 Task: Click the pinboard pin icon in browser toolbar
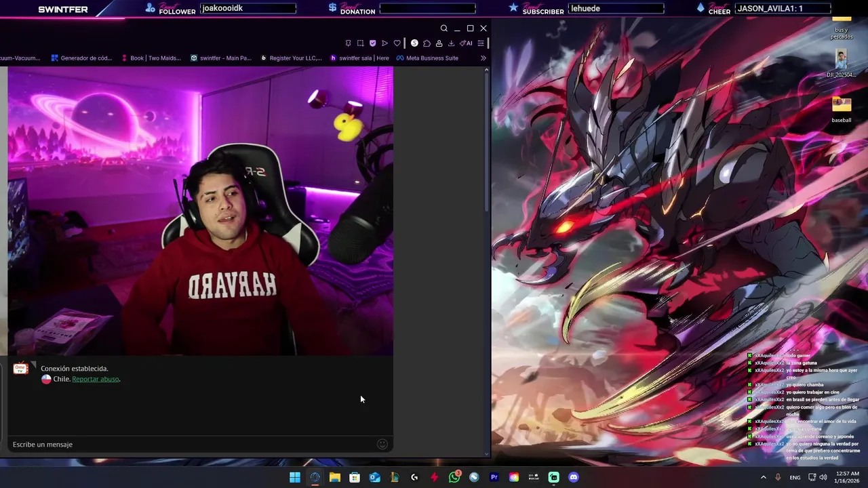349,43
